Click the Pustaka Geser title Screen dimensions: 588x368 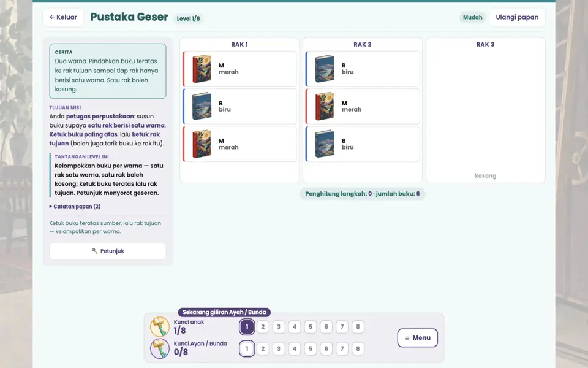tap(129, 17)
